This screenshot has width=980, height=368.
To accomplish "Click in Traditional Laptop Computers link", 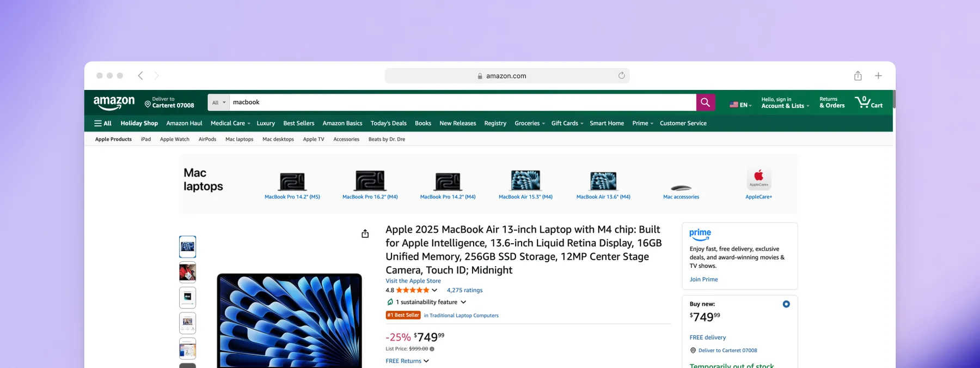I will [461, 315].
